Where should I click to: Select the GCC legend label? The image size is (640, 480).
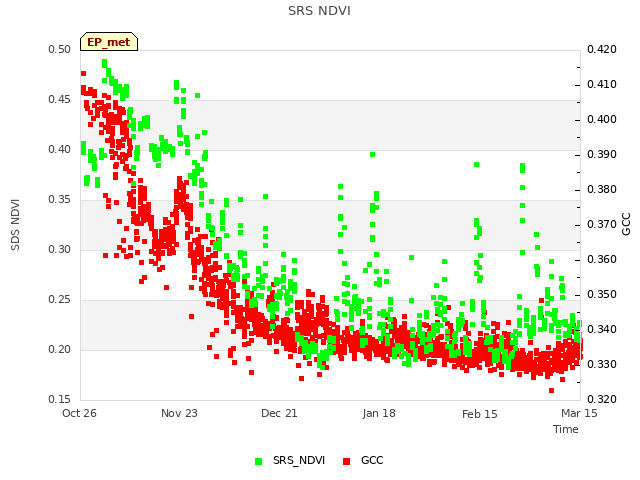pyautogui.click(x=372, y=460)
